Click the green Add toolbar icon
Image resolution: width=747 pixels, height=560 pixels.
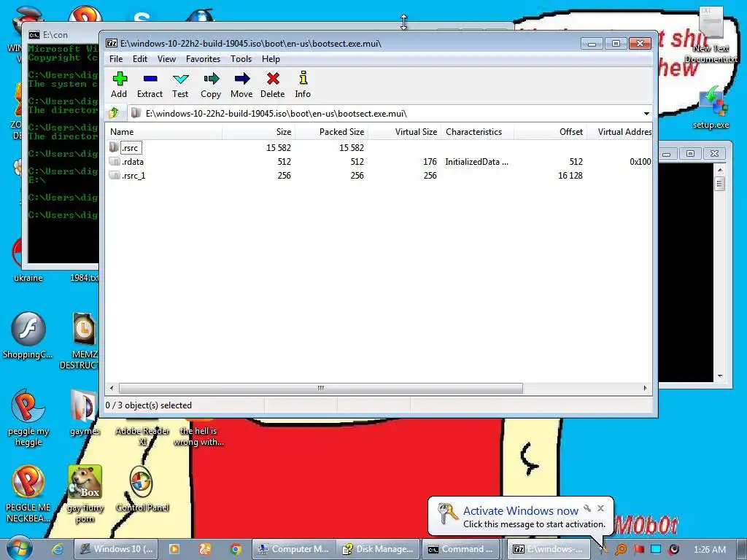pos(119,79)
